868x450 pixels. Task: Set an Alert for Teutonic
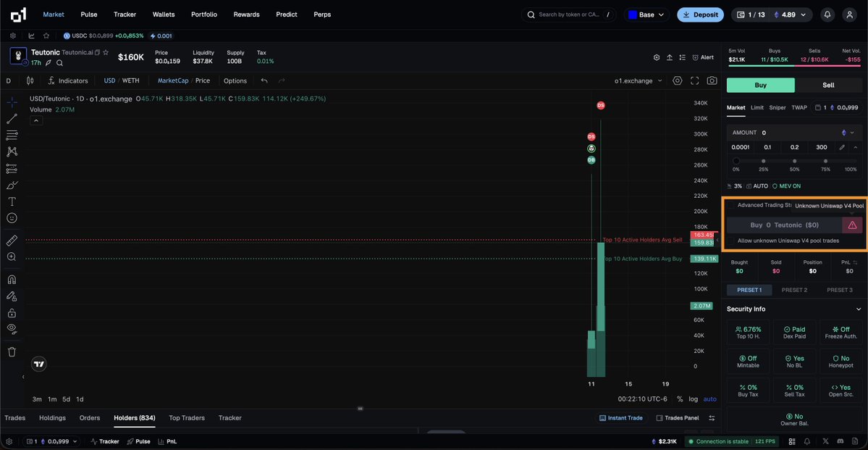[x=702, y=58]
